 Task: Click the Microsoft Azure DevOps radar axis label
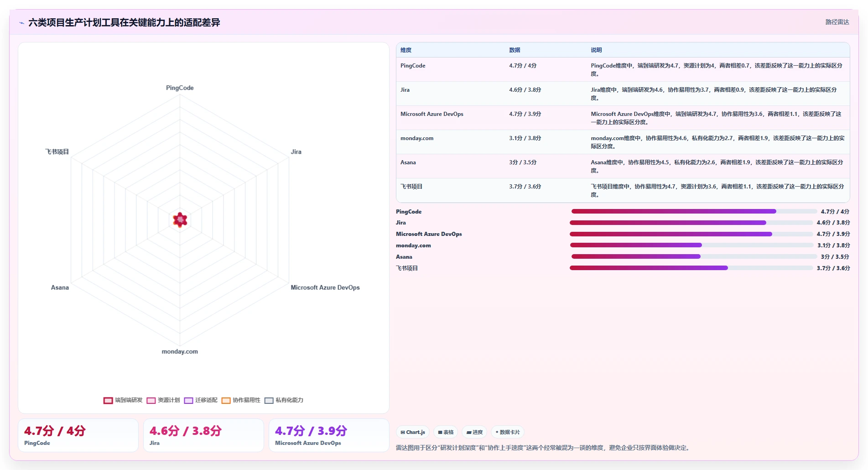pos(325,287)
